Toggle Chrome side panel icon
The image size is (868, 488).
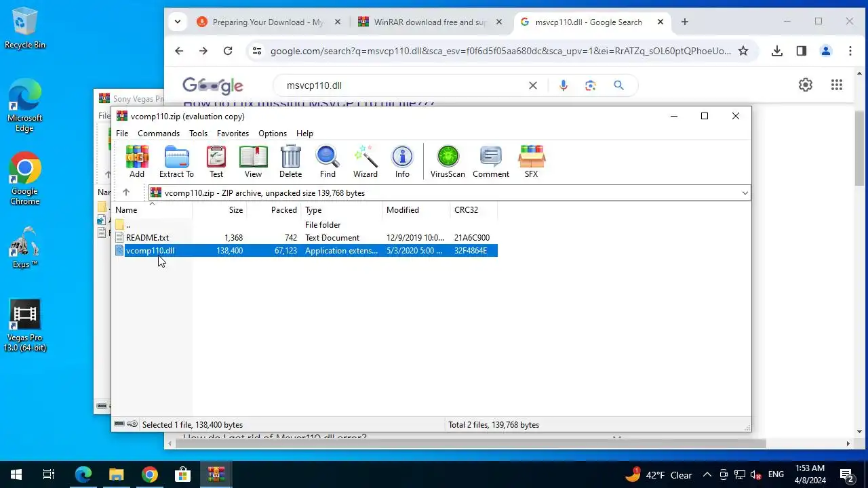tap(802, 51)
